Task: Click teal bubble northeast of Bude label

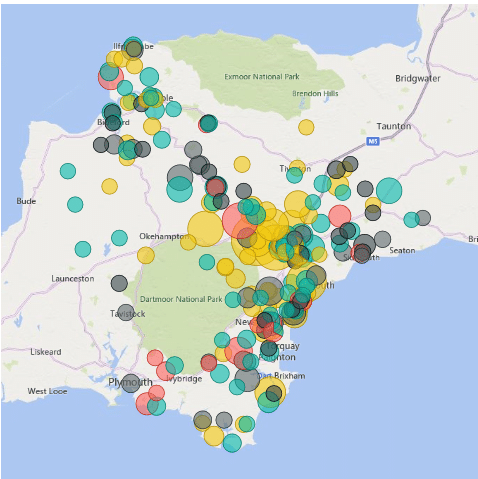Action: coord(68,171)
